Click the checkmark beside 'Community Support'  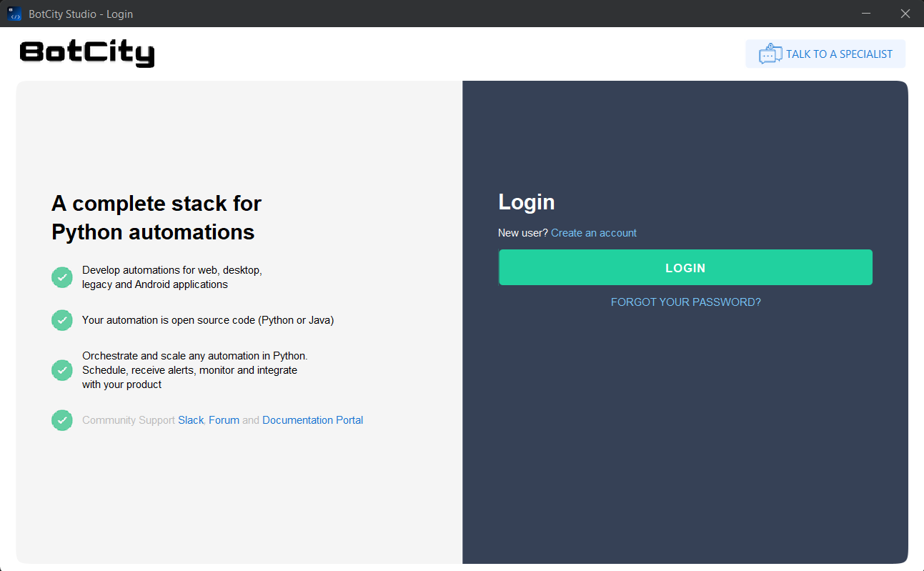62,420
